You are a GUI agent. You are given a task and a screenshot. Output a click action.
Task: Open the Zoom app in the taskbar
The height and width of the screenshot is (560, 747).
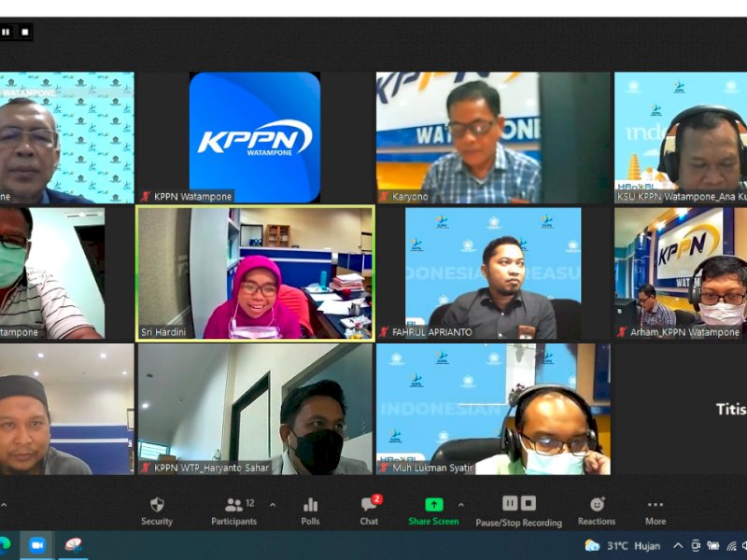[x=37, y=545]
